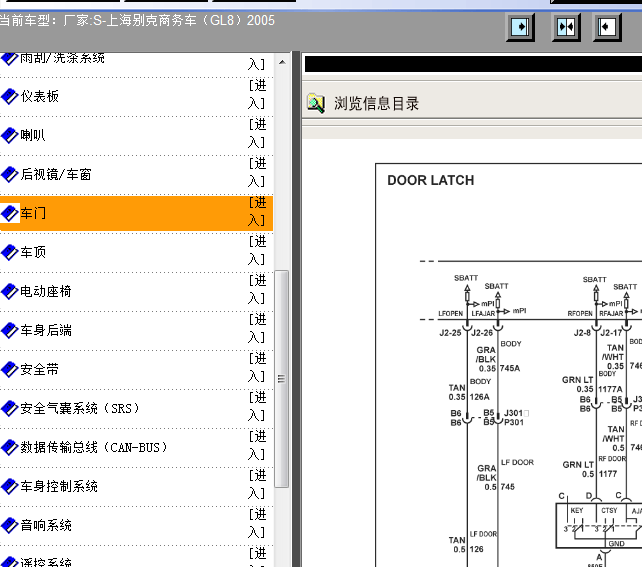The height and width of the screenshot is (567, 642).
Task: Open 车身控制系统 category
Action: point(59,486)
